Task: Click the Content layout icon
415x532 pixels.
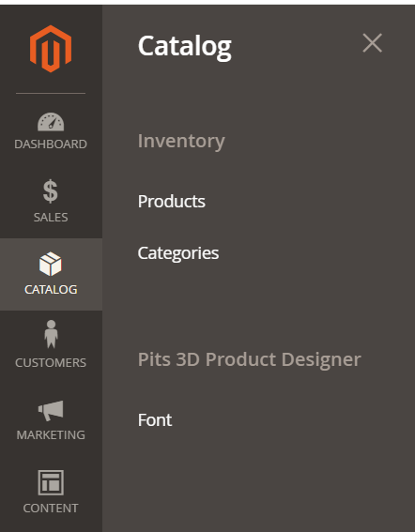Action: [x=51, y=483]
